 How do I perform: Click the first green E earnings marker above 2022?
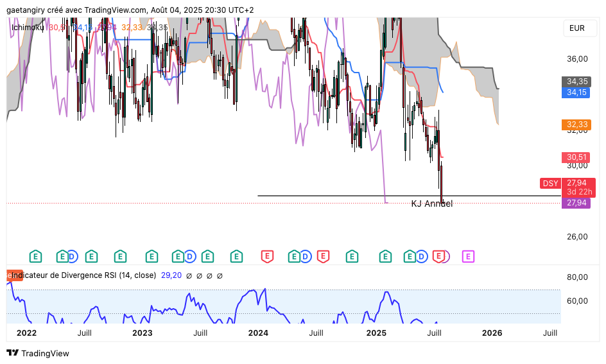point(35,256)
